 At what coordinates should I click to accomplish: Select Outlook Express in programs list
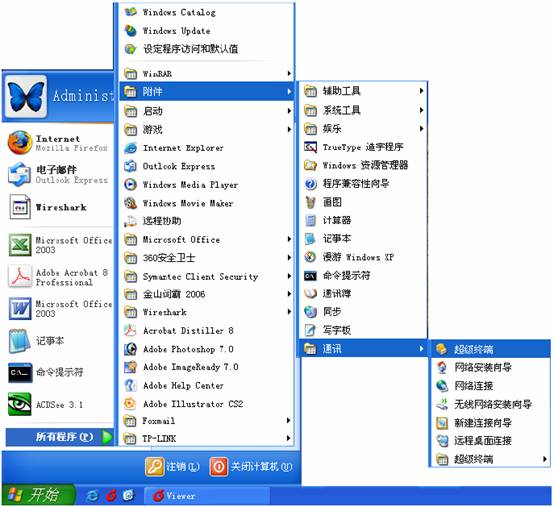(207, 166)
